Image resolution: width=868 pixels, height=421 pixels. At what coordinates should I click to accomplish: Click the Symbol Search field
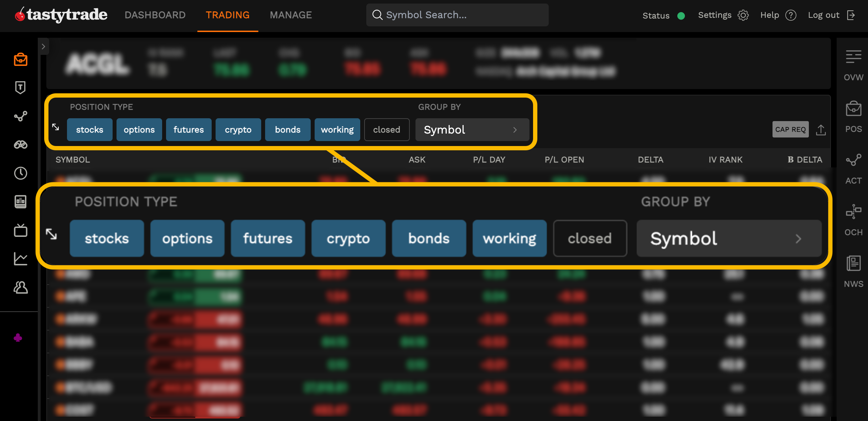point(457,15)
